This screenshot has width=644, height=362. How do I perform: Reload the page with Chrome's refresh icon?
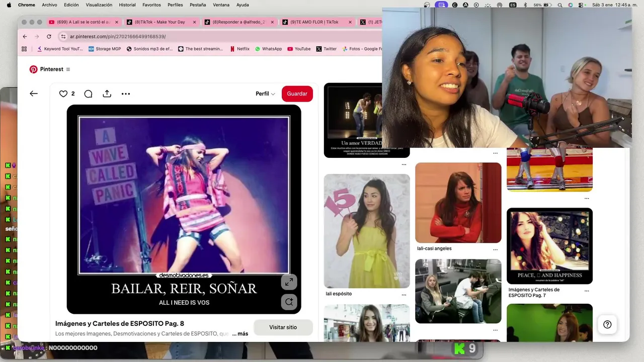49,36
